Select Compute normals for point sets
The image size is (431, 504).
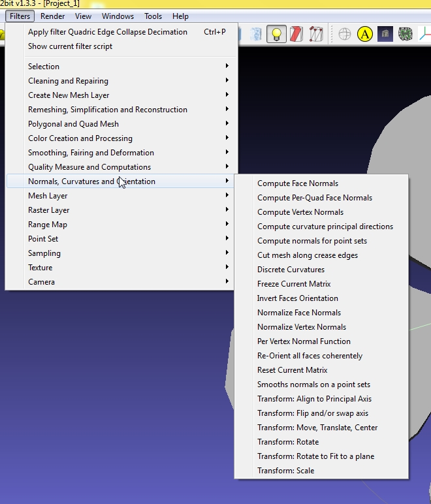321,241
